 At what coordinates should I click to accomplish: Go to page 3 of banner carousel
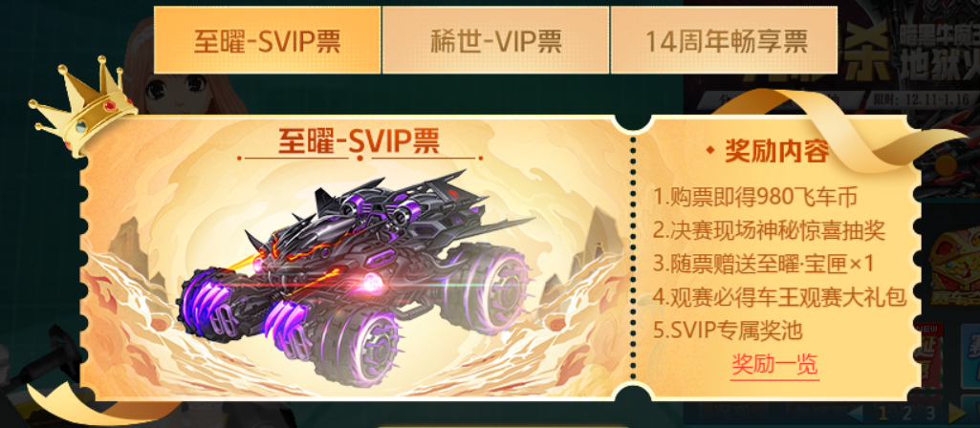click(930, 413)
